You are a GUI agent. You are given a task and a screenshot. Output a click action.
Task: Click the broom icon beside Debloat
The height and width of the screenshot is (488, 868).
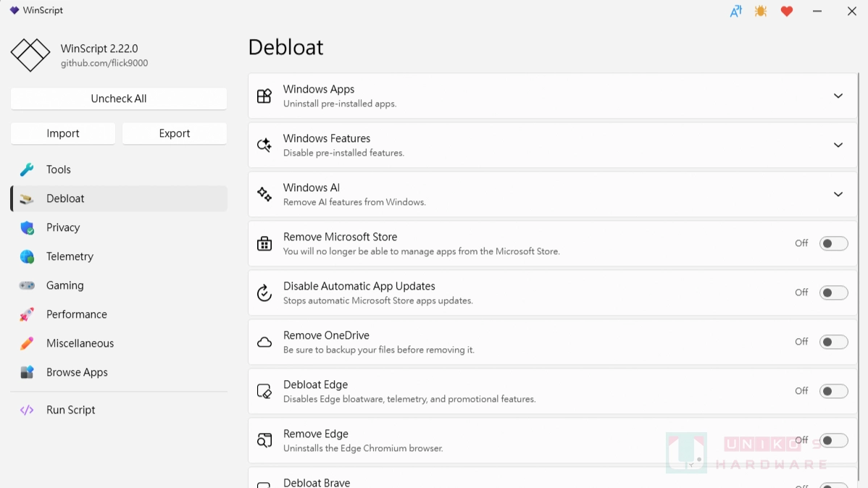coord(27,198)
